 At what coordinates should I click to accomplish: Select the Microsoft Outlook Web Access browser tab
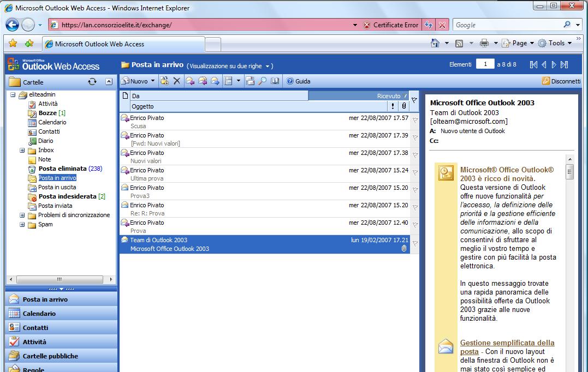coord(124,44)
